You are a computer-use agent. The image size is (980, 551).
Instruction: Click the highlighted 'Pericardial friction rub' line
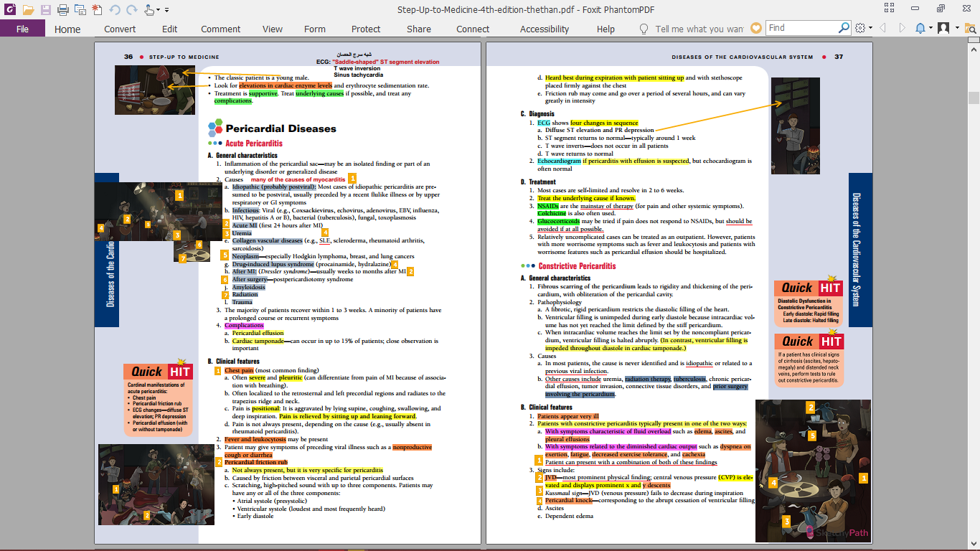point(256,462)
